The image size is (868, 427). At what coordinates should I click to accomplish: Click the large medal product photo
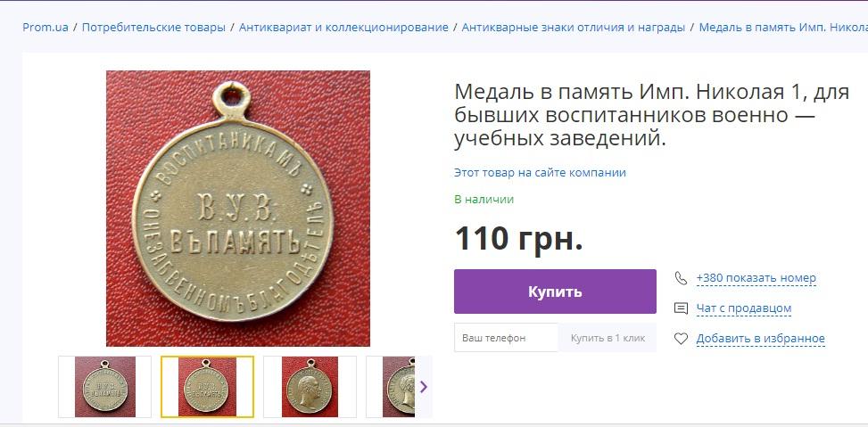click(238, 209)
